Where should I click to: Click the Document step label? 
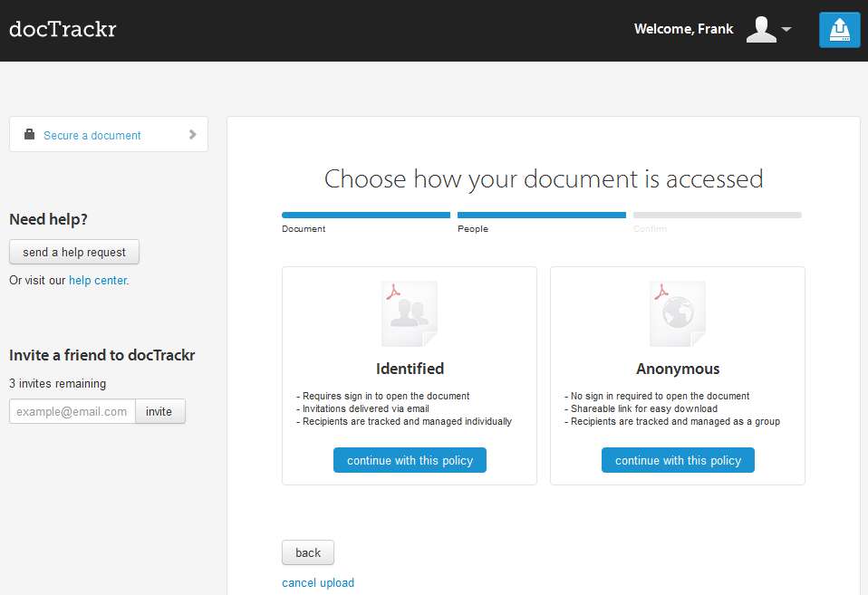[x=304, y=228]
